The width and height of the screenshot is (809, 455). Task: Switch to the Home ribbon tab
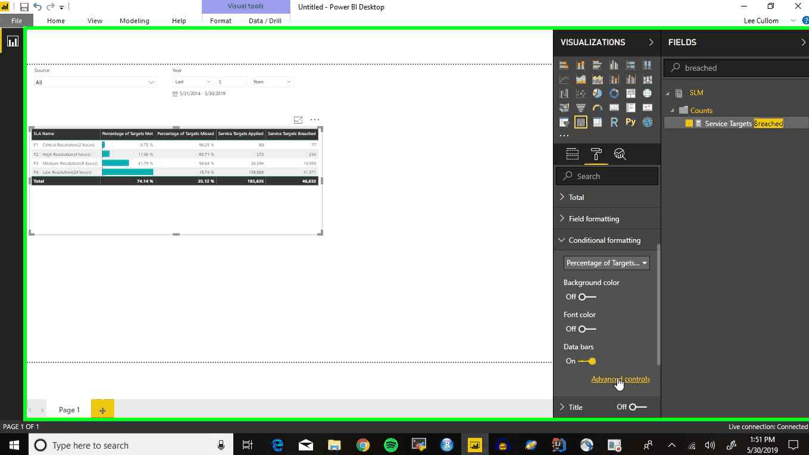click(x=56, y=21)
